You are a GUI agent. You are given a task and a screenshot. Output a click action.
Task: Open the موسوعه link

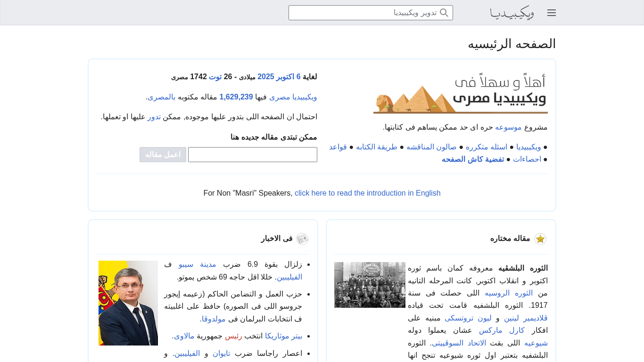point(508,127)
